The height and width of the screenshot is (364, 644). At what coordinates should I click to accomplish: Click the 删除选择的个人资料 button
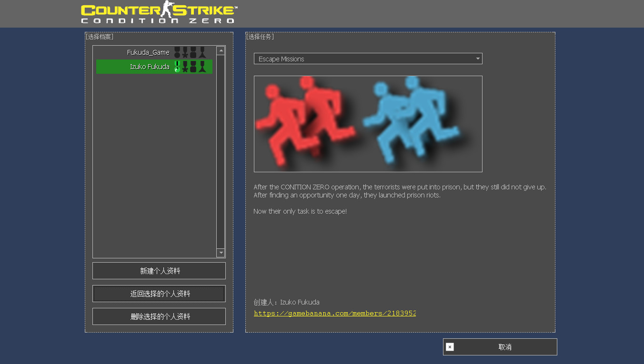pos(159,316)
